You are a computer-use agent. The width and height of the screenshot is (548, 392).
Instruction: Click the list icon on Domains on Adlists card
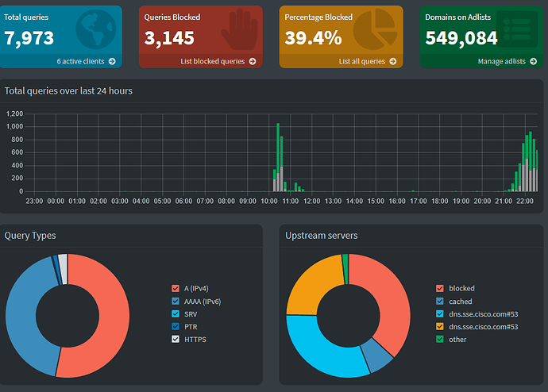coord(515,29)
